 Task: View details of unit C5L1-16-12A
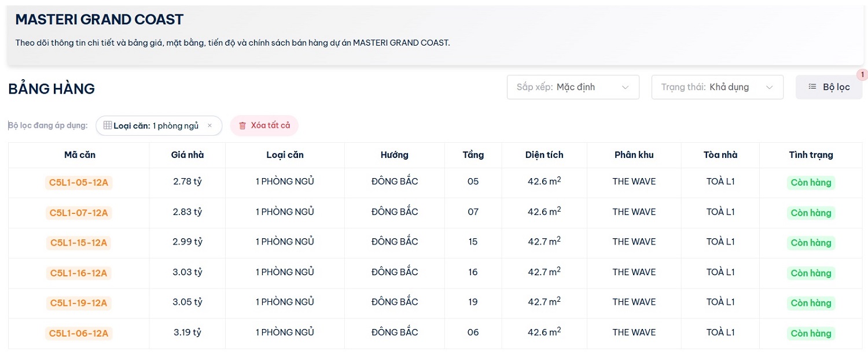pyautogui.click(x=79, y=273)
